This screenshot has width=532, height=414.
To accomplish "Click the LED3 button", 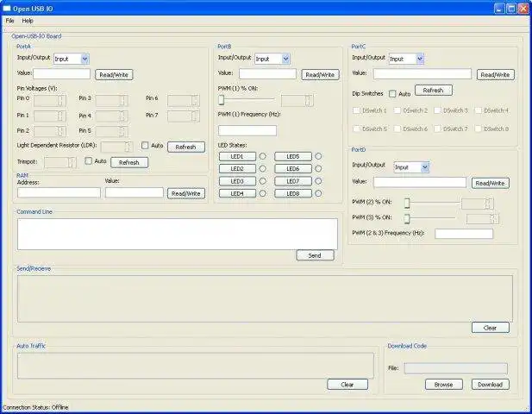I will pyautogui.click(x=237, y=181).
